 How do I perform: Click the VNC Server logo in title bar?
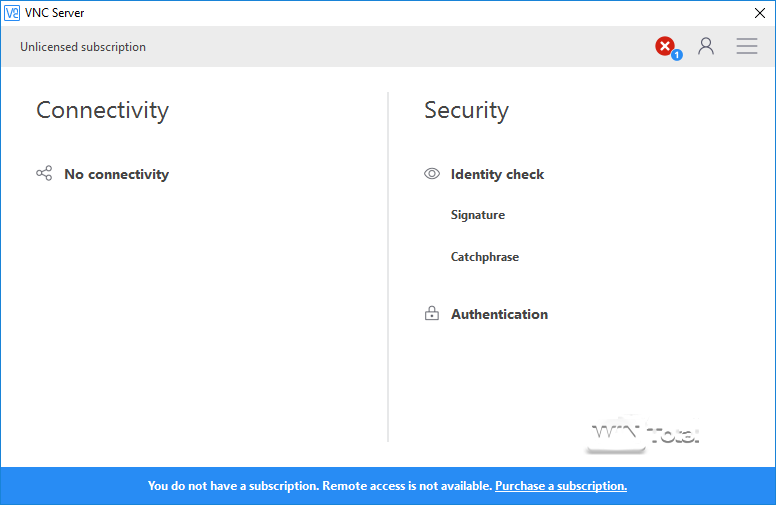[12, 13]
